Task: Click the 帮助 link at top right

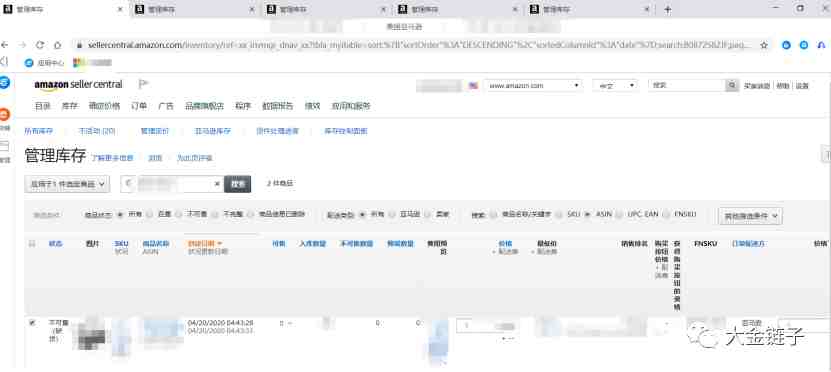Action: [x=783, y=86]
